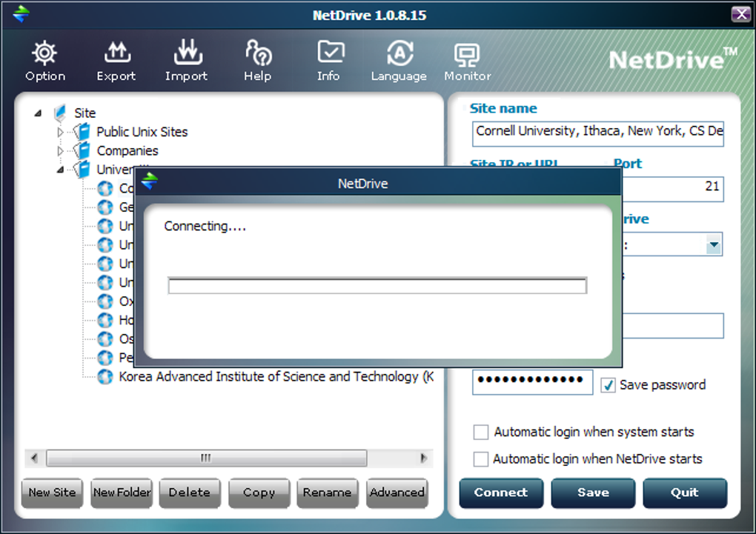This screenshot has width=756, height=534.
Task: Select Public Unix Sites tree item
Action: (x=142, y=132)
